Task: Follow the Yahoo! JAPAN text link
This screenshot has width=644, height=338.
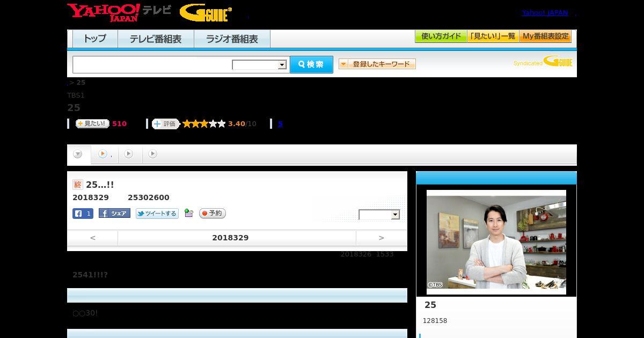Action: pyautogui.click(x=545, y=13)
